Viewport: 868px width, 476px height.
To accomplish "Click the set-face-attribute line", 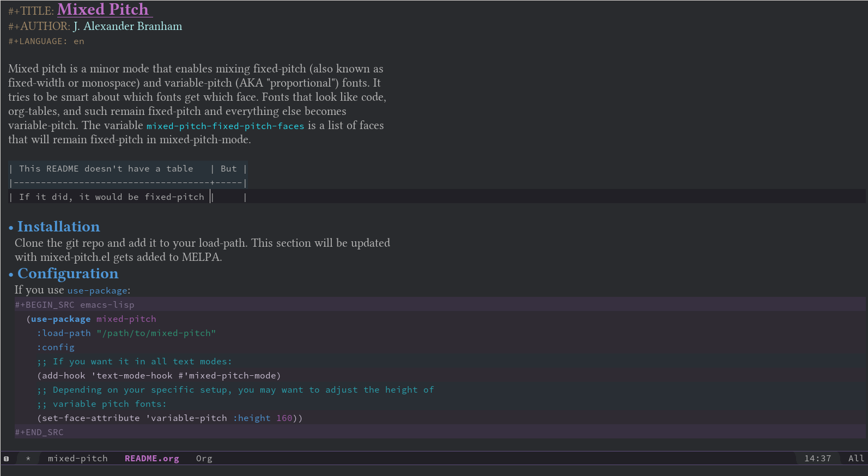I will point(169,418).
